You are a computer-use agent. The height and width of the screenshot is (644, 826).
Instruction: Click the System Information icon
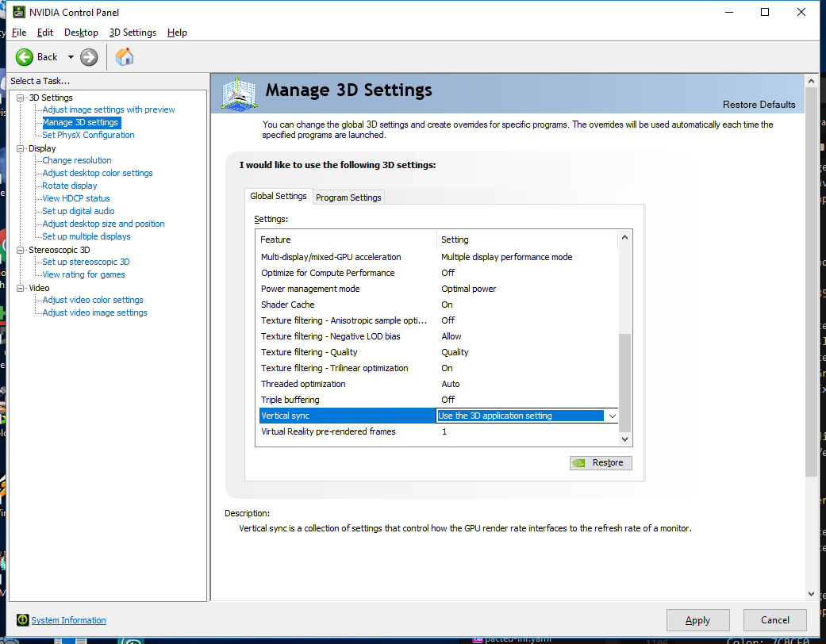(22, 619)
